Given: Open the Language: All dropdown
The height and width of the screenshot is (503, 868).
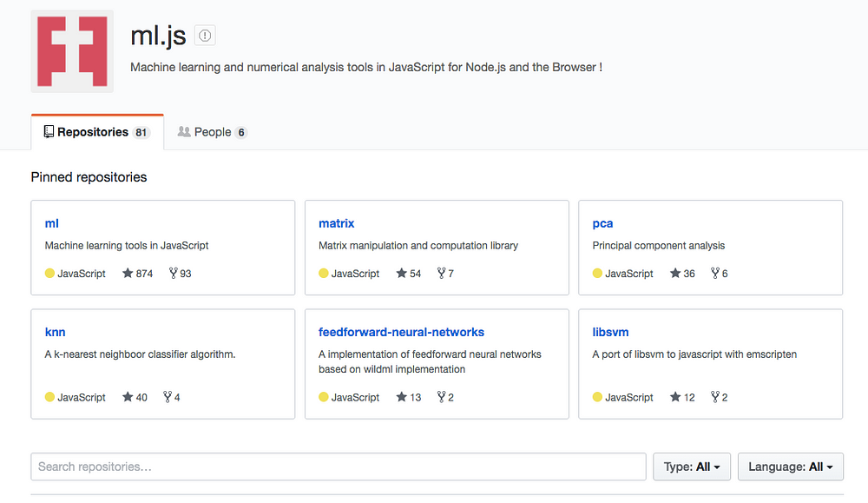Looking at the screenshot, I should 790,467.
